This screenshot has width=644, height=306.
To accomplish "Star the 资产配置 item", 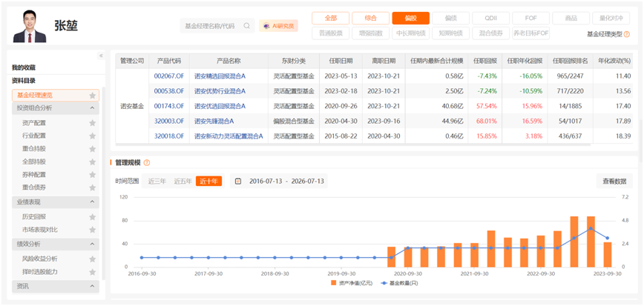I will (93, 123).
